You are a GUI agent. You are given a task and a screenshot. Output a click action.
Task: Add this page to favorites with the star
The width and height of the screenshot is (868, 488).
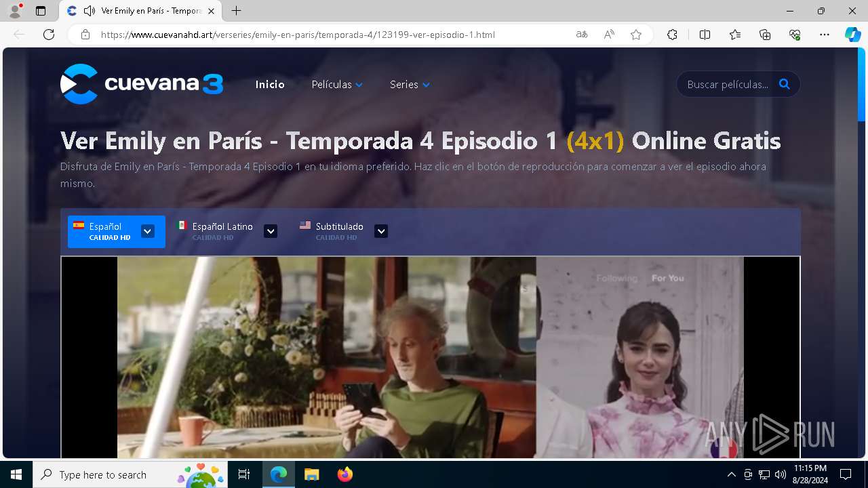(636, 35)
